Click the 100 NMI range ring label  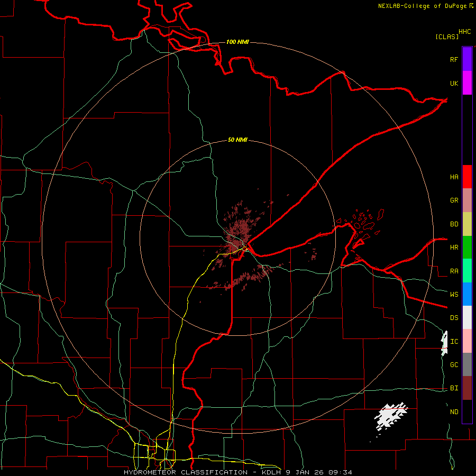237,42
